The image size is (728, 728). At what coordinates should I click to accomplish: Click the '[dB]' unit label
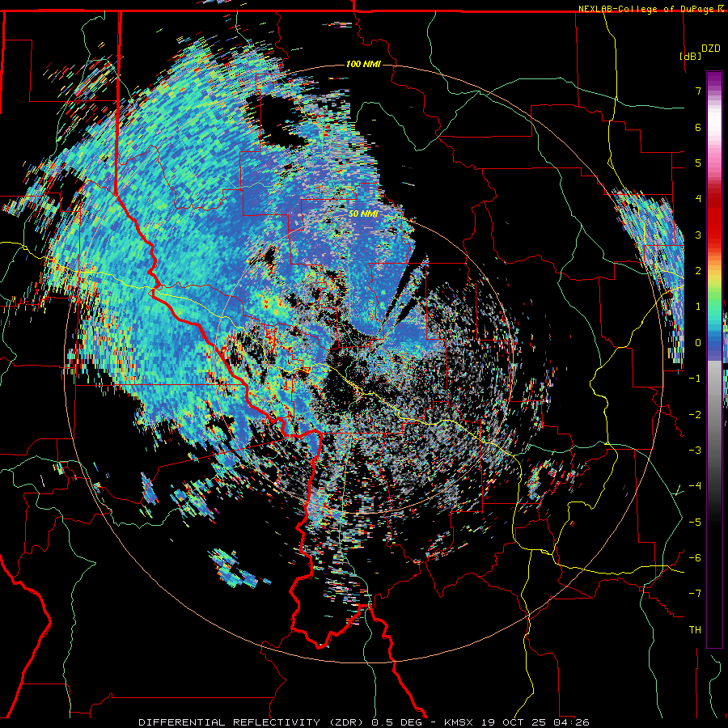point(690,56)
